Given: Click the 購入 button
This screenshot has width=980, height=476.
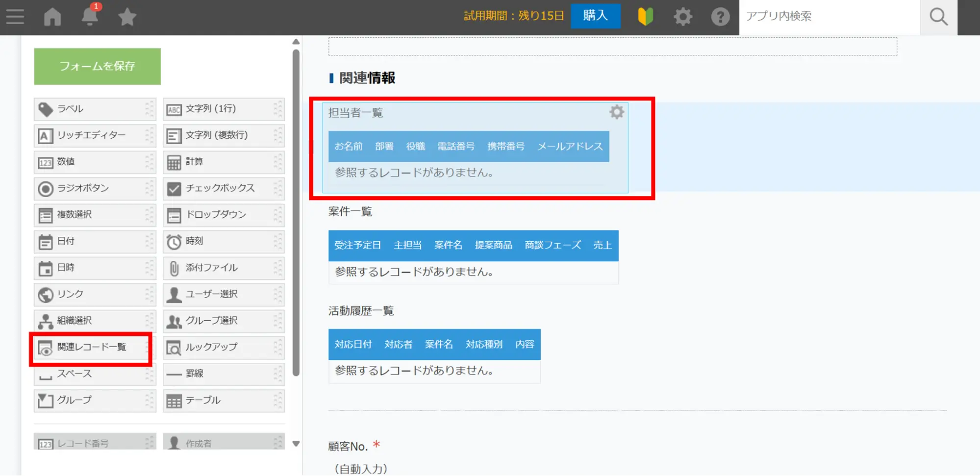Looking at the screenshot, I should [595, 16].
